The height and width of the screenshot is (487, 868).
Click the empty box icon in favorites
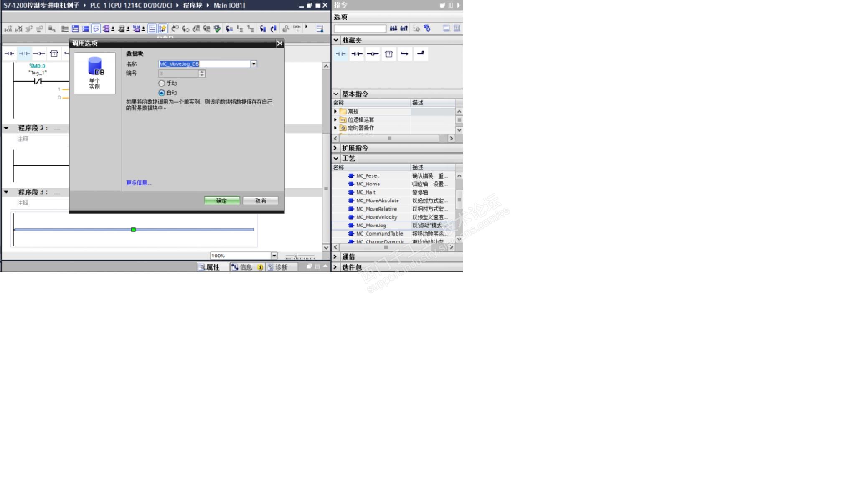click(x=388, y=54)
